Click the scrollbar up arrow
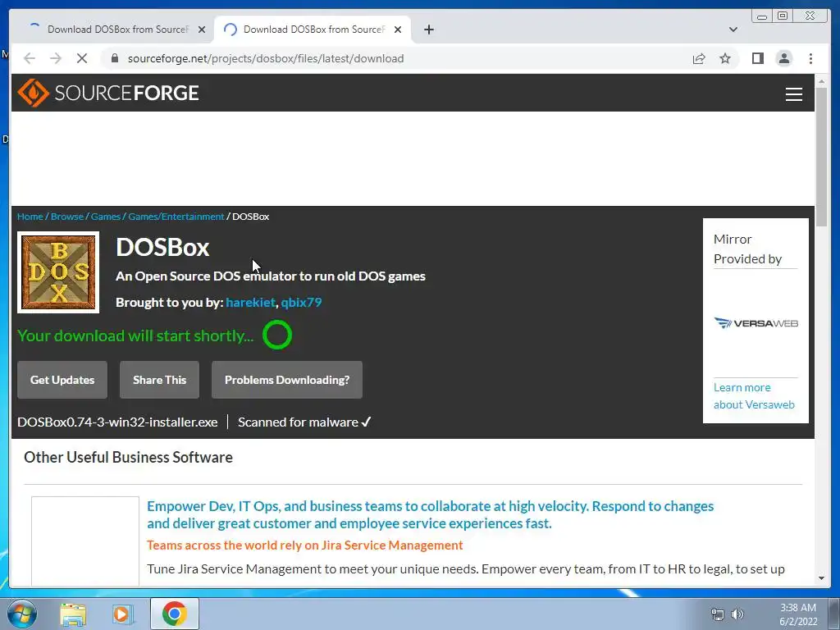 click(821, 81)
